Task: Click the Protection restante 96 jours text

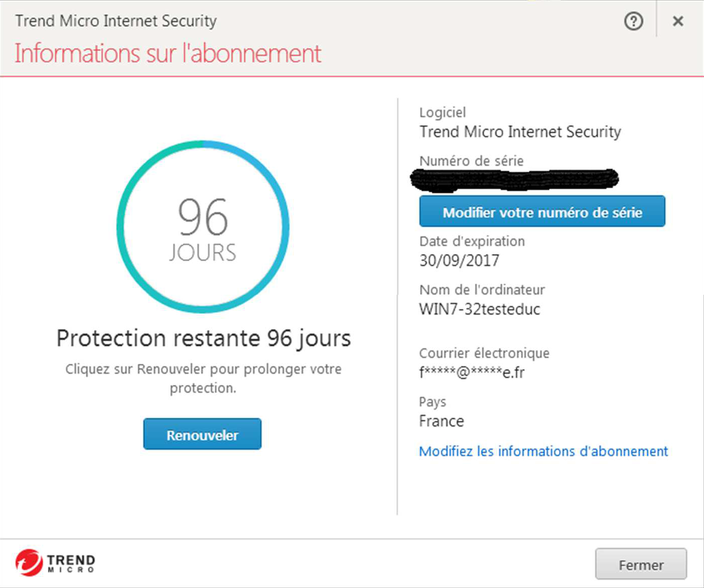Action: click(204, 338)
